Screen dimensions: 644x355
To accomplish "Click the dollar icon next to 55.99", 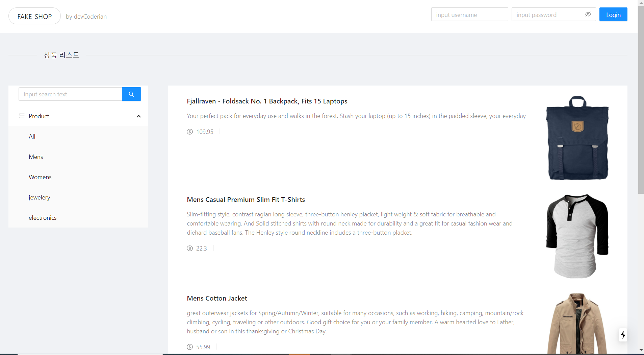I will click(190, 347).
